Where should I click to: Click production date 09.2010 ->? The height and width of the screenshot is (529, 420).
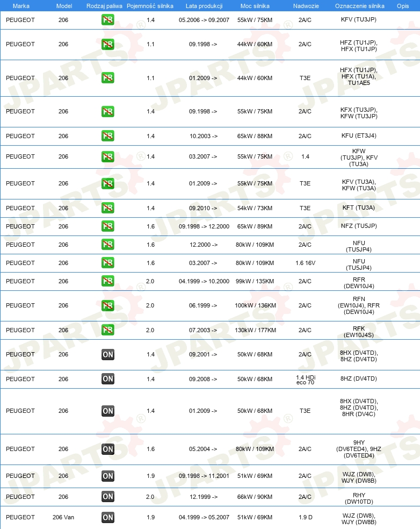(203, 208)
